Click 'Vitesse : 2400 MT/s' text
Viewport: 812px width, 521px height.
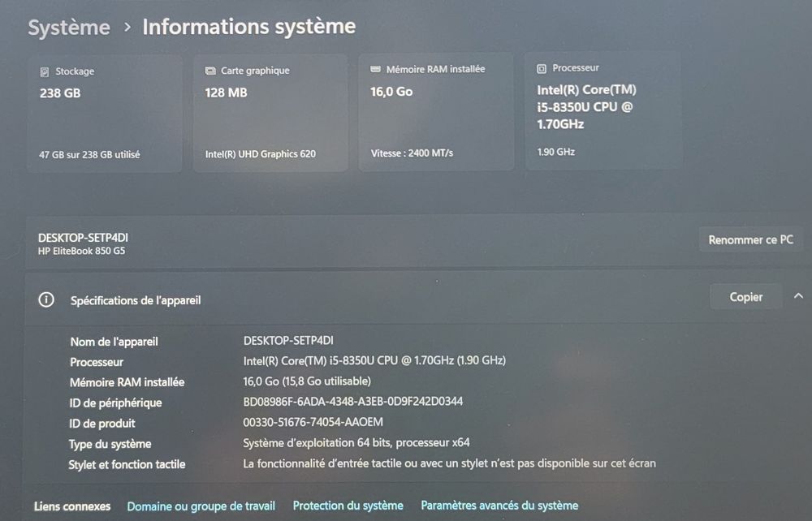412,153
